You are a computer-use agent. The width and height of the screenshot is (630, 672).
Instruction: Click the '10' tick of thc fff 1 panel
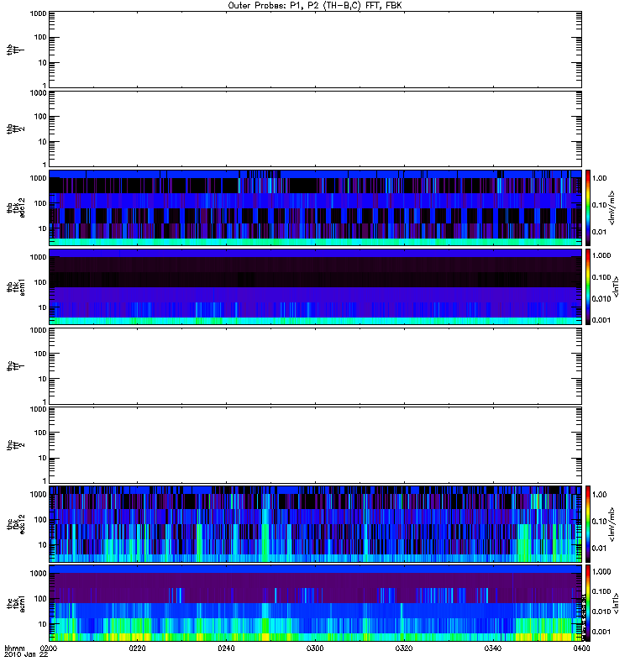(43, 379)
